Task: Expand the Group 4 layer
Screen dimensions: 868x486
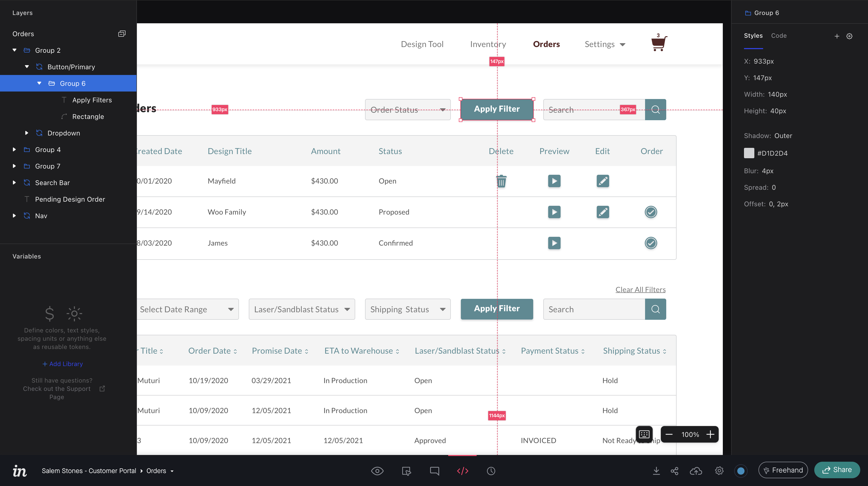Action: 14,149
